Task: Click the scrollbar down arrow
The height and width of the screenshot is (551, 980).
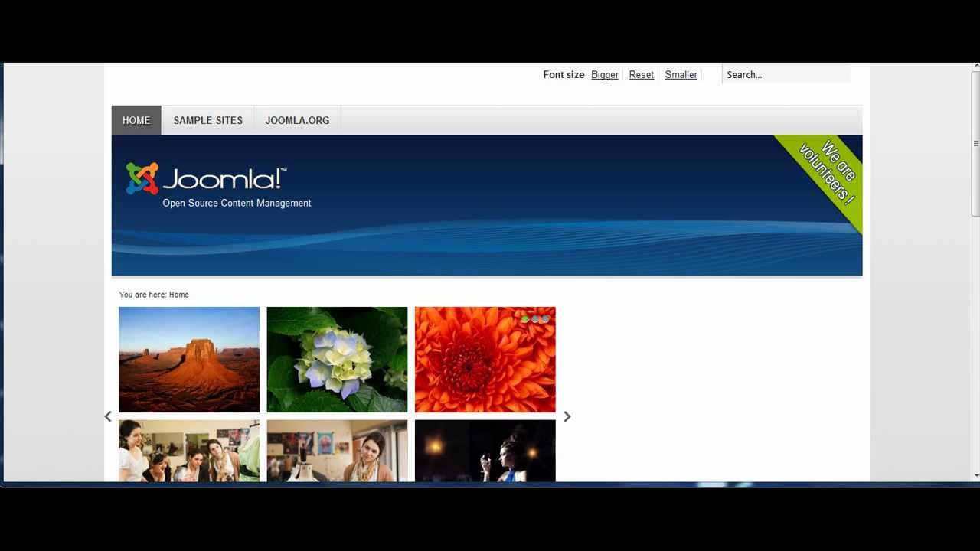Action: coord(975,476)
